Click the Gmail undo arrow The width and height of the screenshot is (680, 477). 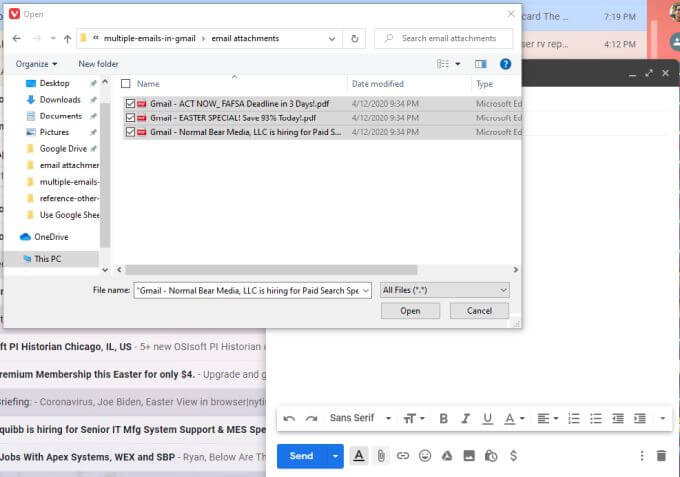pos(289,418)
